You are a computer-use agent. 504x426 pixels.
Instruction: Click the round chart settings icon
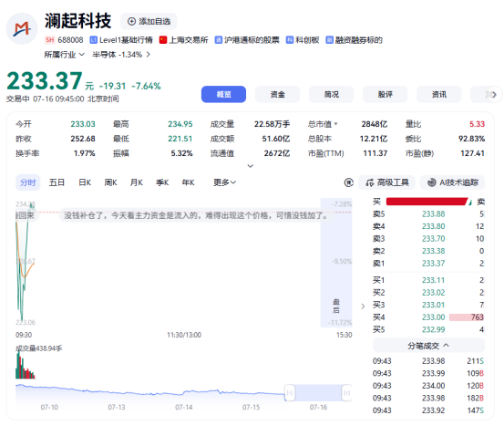[x=349, y=182]
